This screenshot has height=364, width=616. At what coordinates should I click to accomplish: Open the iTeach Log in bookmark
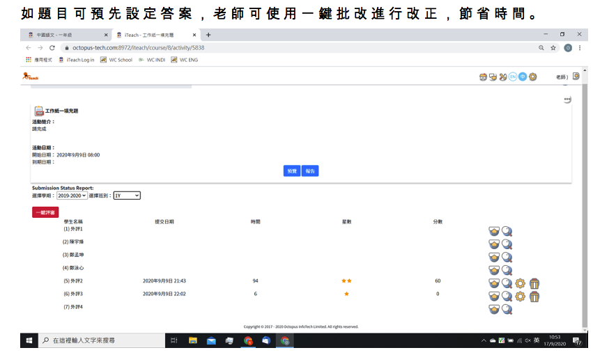point(77,60)
